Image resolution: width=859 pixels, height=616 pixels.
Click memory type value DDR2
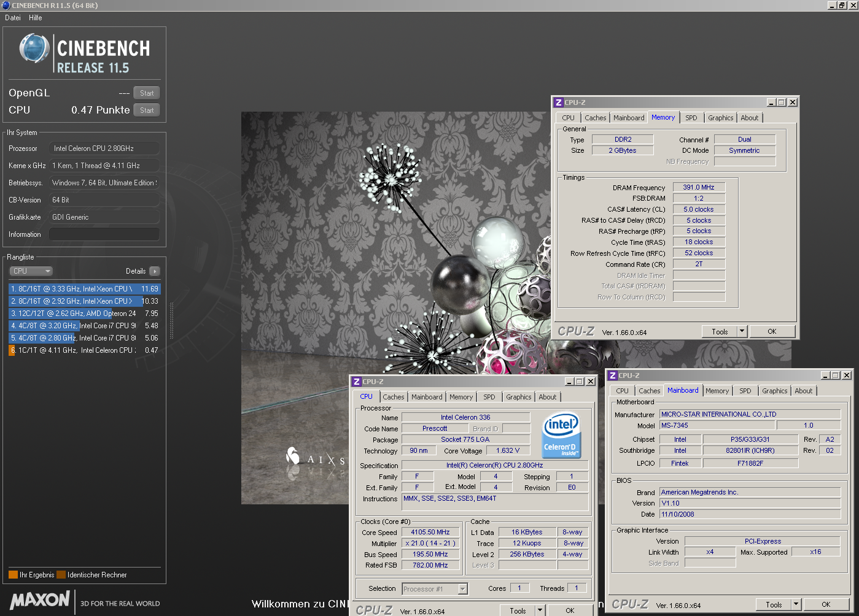(623, 139)
